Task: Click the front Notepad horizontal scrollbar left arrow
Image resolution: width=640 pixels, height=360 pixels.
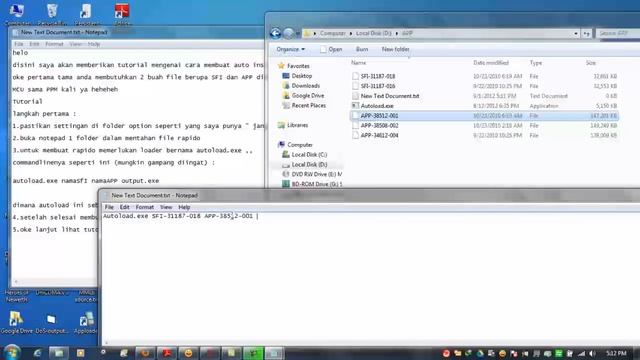Action: 106,343
